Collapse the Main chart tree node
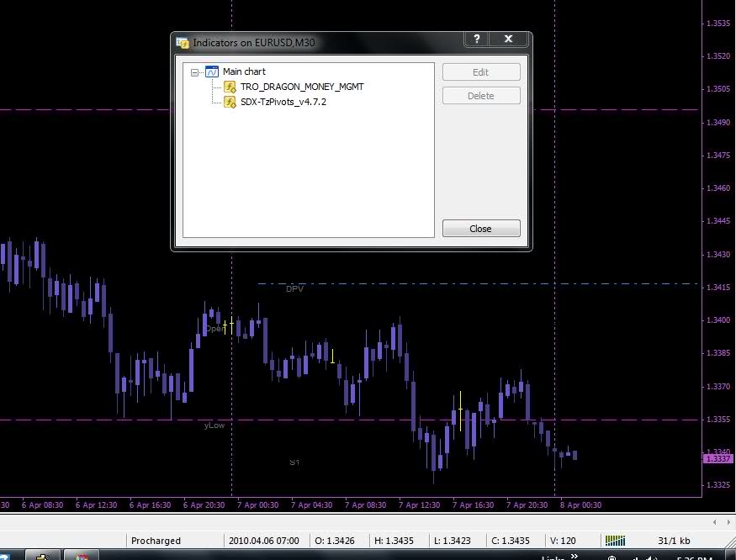This screenshot has width=736, height=560. tap(195, 72)
